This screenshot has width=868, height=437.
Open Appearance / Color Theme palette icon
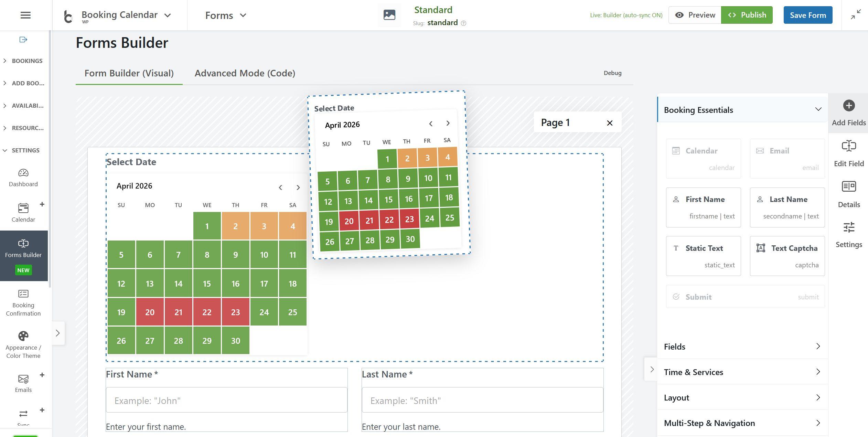click(x=23, y=336)
